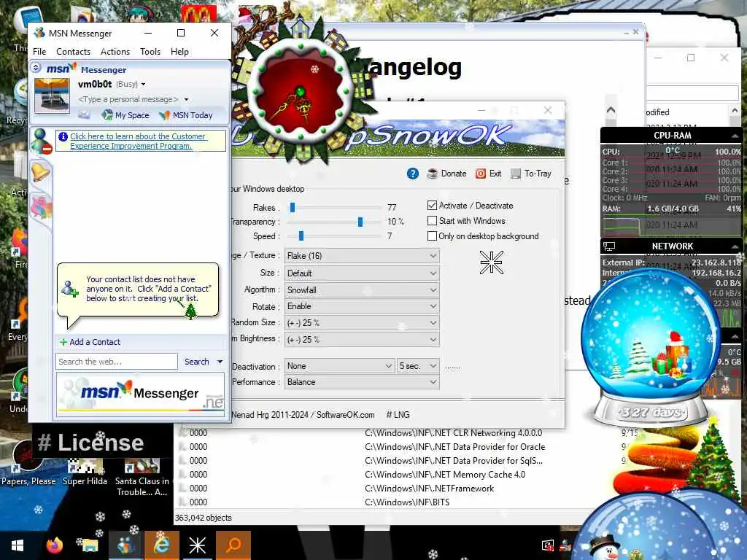Open File Explorer from the taskbar

coord(88,545)
